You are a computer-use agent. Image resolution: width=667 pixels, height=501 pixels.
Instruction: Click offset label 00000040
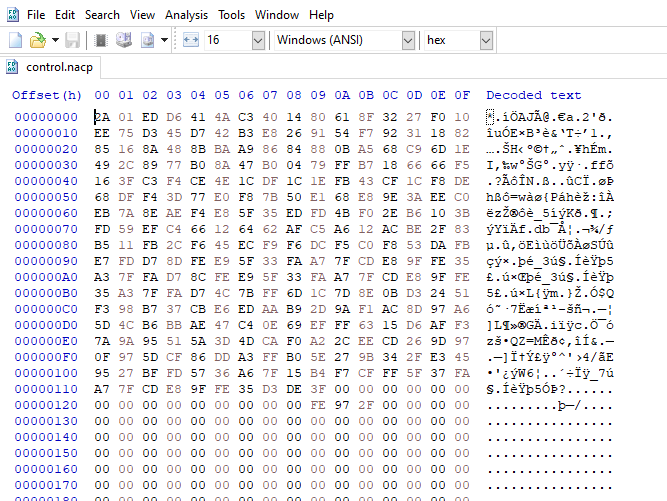(46, 181)
